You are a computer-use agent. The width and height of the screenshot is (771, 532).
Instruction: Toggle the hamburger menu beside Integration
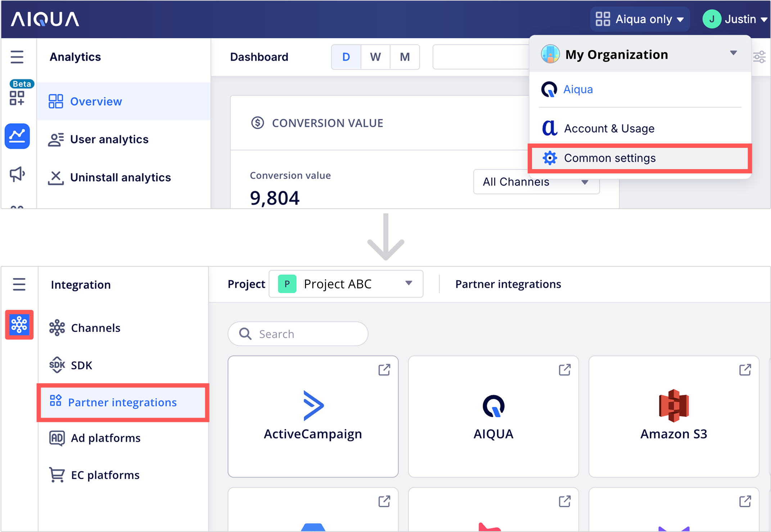(x=19, y=284)
